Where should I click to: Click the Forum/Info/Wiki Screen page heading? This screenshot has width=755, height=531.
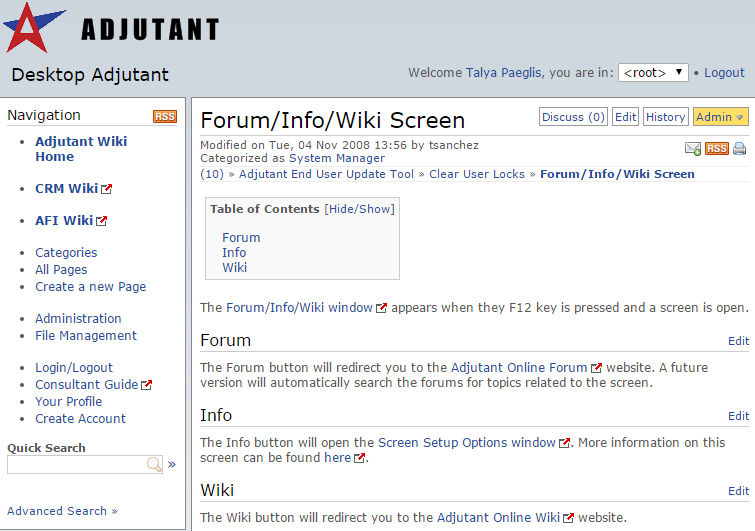[x=333, y=120]
